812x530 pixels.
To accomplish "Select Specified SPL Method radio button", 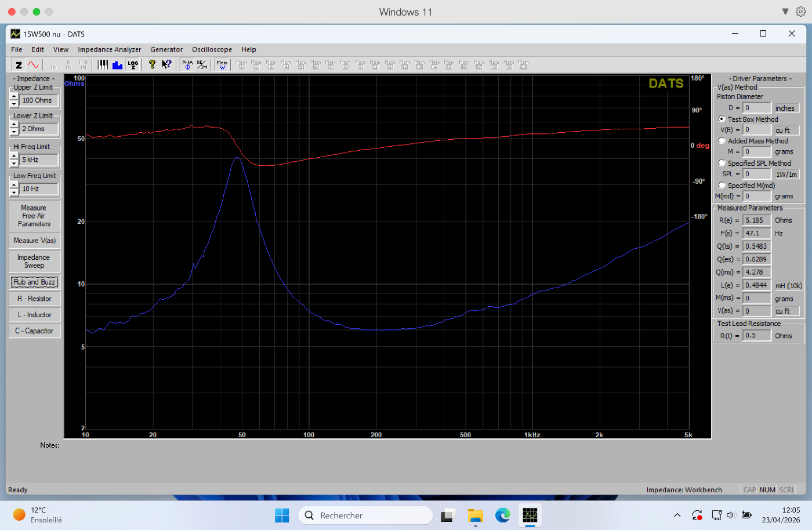I will [x=722, y=164].
